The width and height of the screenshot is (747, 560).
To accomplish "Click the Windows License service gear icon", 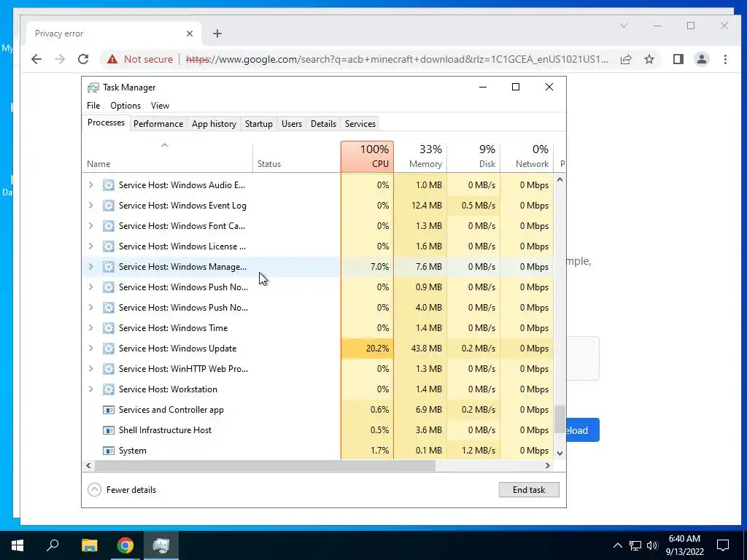I will [x=109, y=246].
